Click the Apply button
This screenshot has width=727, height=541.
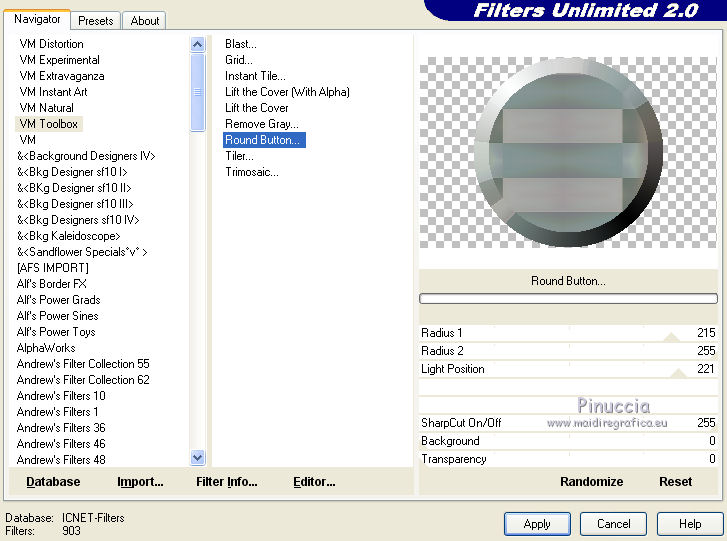pyautogui.click(x=537, y=524)
